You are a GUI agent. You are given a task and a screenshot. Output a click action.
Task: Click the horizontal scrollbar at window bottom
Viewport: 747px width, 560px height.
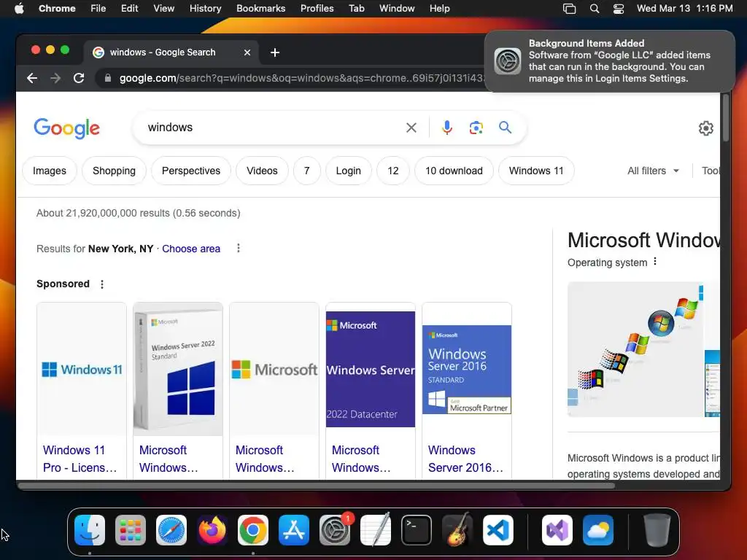(317, 486)
